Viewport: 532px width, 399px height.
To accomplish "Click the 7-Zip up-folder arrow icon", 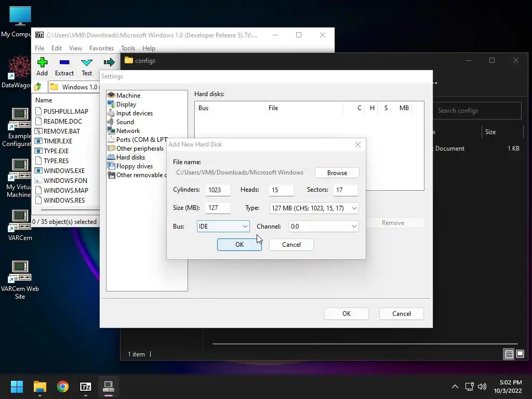I will pos(38,87).
